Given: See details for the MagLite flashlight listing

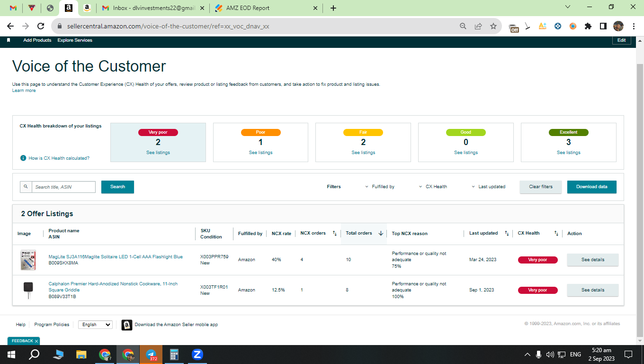Looking at the screenshot, I should coord(593,260).
